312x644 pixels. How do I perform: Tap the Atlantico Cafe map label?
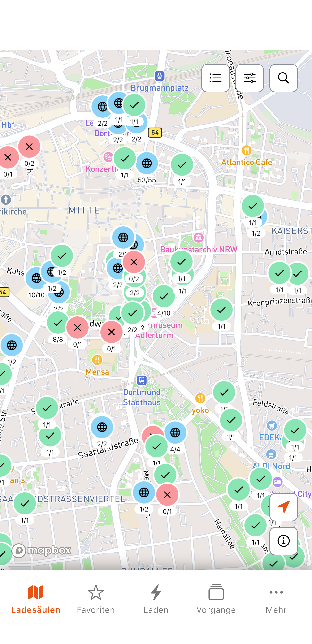point(247,162)
